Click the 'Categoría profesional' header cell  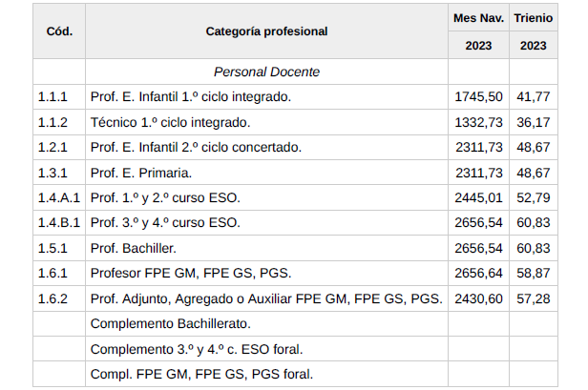click(266, 31)
